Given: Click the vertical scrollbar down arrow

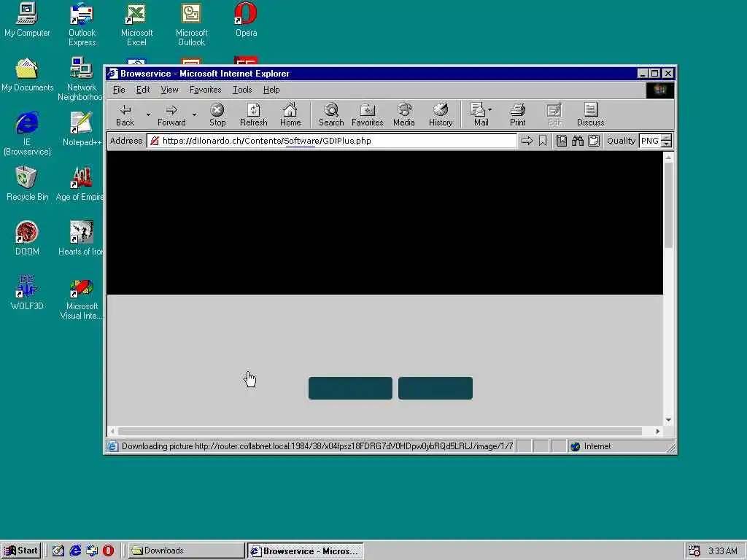Looking at the screenshot, I should [x=668, y=420].
